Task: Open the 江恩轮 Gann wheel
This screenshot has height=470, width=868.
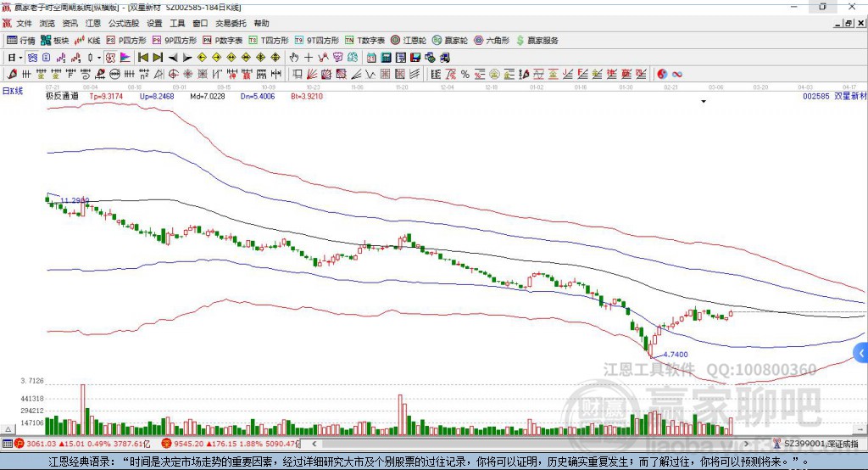Action: 409,41
